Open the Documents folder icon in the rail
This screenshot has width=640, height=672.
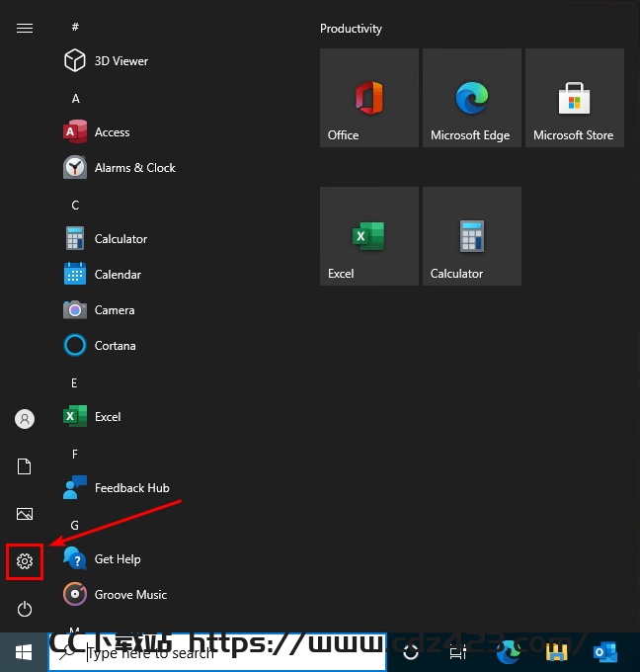[x=25, y=466]
